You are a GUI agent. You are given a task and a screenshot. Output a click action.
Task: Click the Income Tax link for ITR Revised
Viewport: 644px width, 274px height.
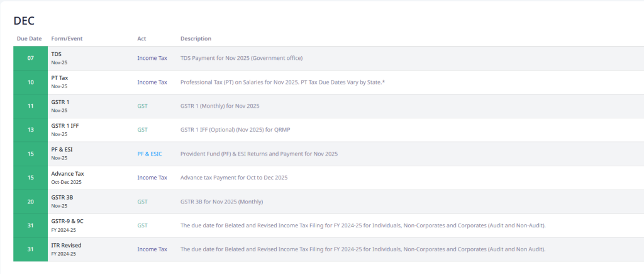152,249
